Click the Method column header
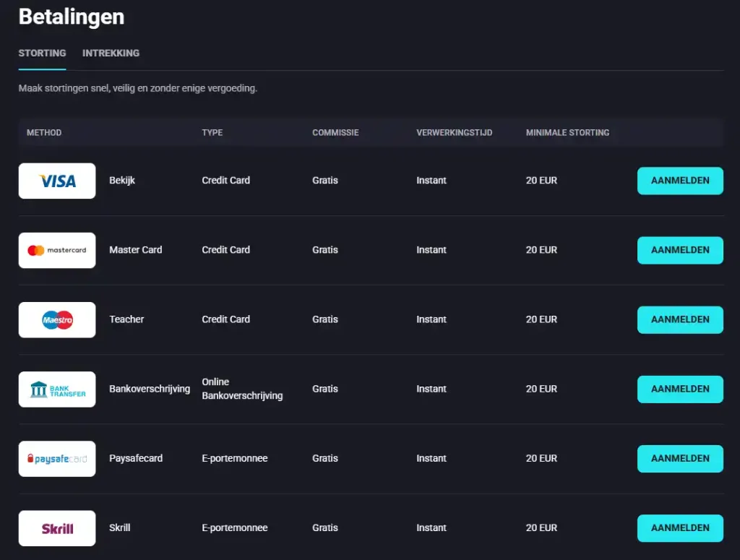740x560 pixels. tap(44, 132)
